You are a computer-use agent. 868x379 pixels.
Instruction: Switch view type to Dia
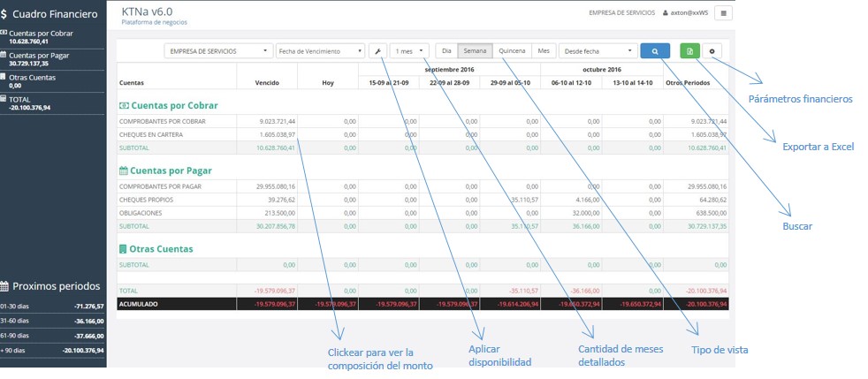447,51
